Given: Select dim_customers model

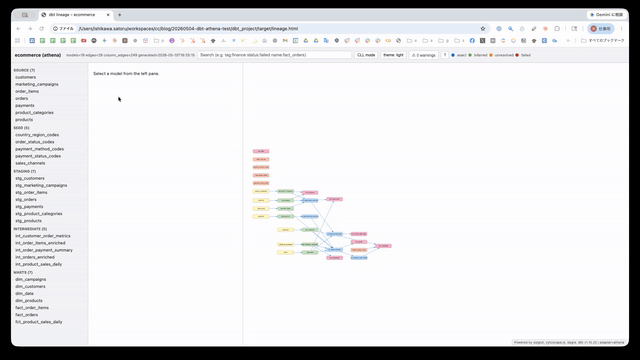Looking at the screenshot, I should (30, 287).
